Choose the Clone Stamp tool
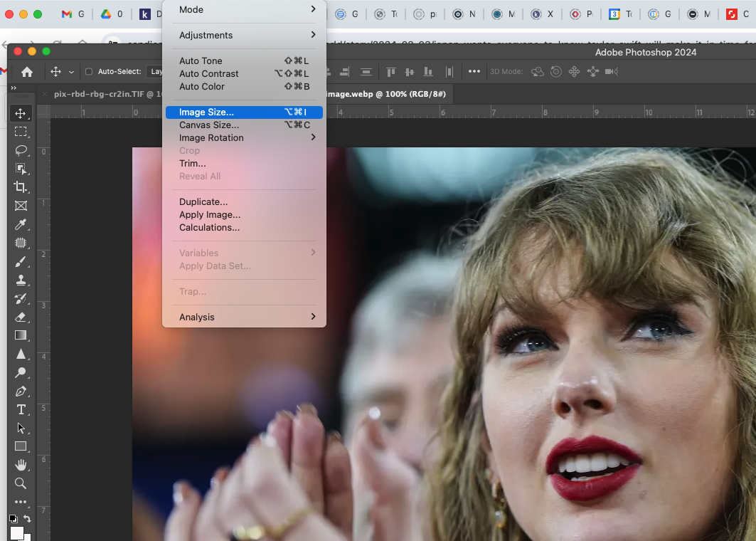 tap(21, 280)
